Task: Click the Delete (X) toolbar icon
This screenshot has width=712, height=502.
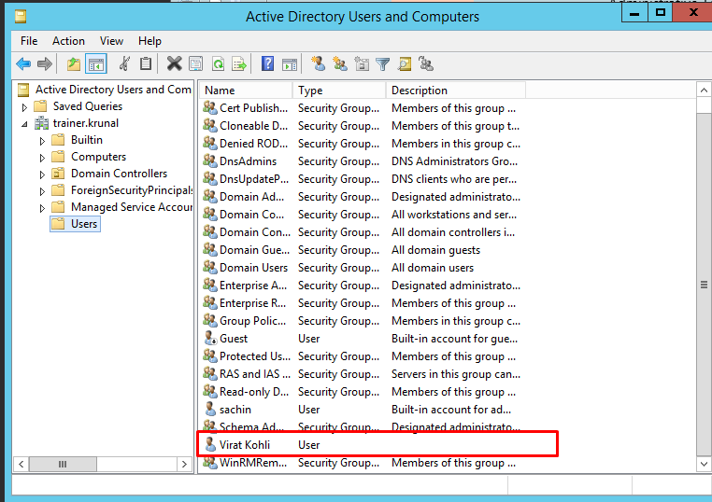Action: pos(174,64)
